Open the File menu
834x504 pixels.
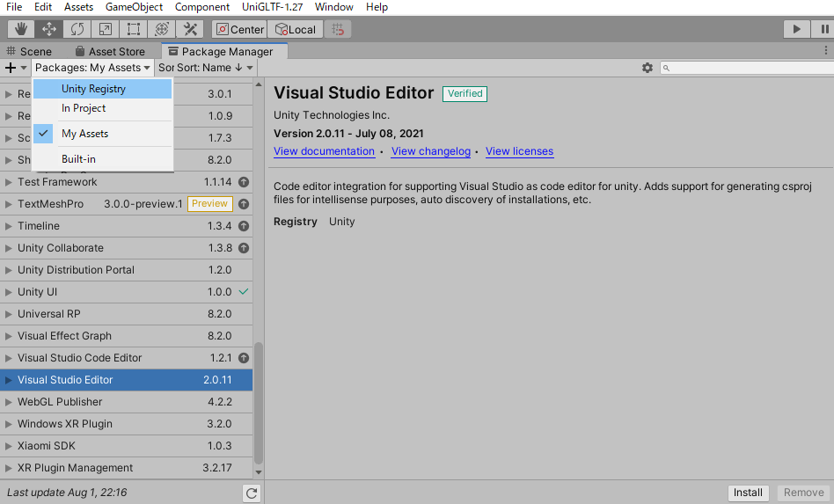14,7
